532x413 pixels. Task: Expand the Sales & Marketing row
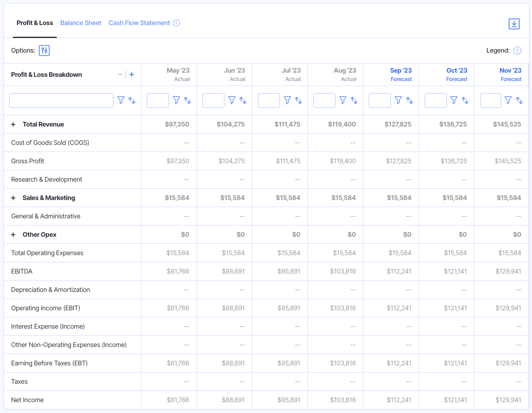point(13,198)
